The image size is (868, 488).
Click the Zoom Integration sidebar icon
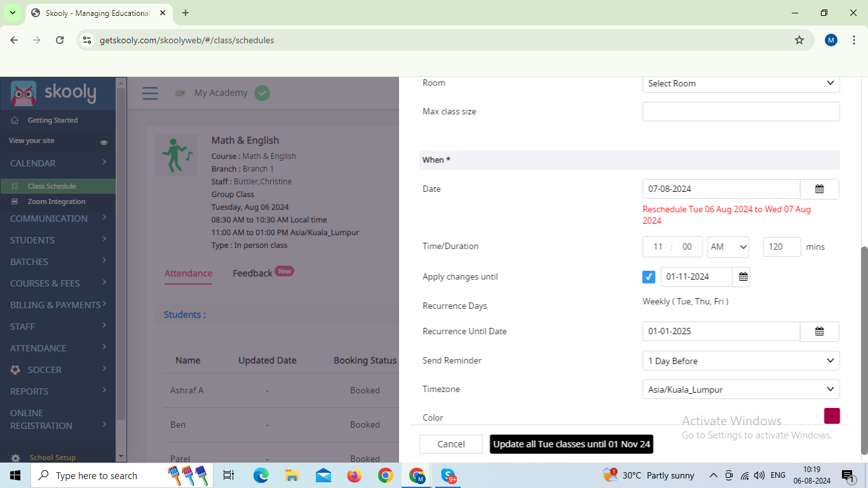point(15,201)
